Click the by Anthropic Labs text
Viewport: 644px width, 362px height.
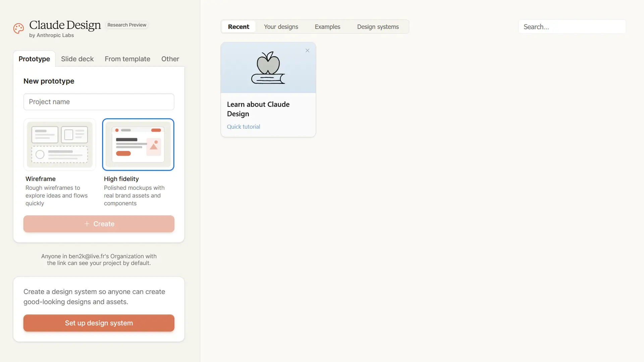click(x=51, y=36)
